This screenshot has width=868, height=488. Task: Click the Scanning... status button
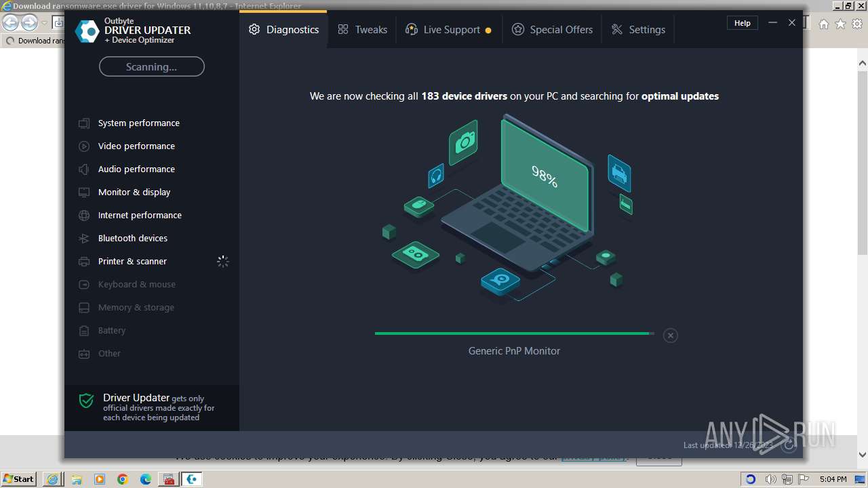click(x=151, y=66)
